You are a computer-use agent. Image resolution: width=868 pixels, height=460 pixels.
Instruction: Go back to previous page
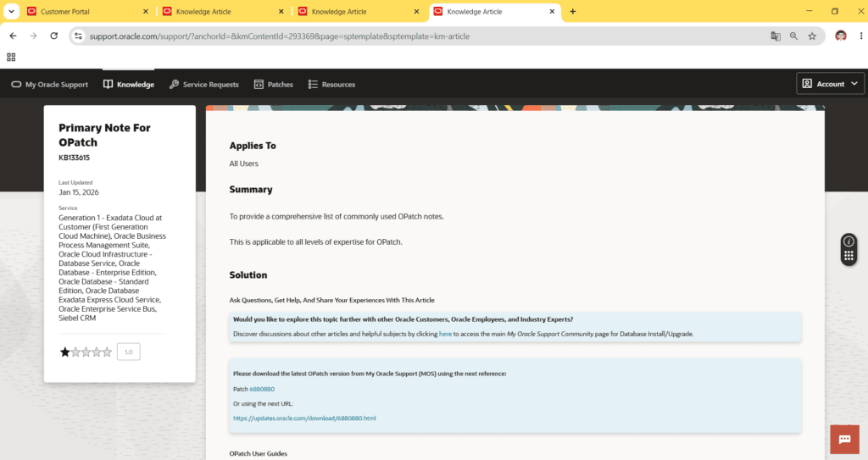[x=14, y=36]
